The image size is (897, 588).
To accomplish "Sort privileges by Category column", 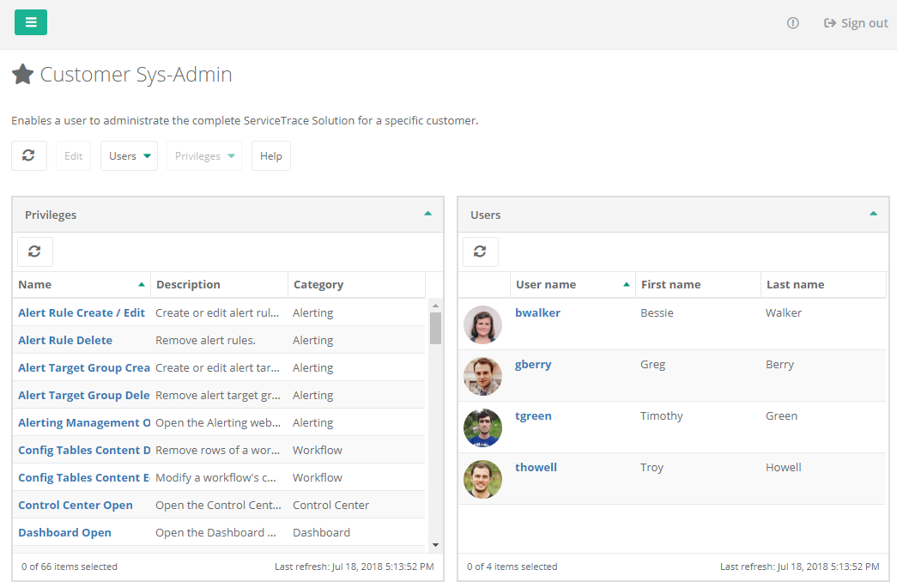I will click(356, 284).
